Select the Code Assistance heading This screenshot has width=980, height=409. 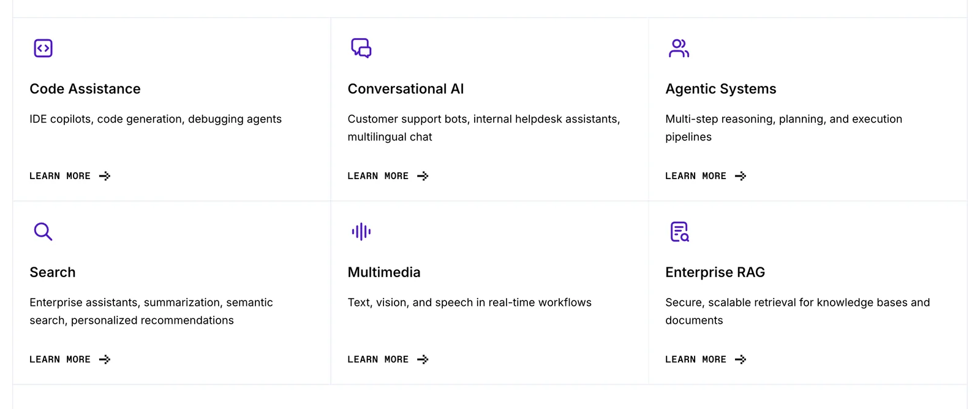[85, 89]
